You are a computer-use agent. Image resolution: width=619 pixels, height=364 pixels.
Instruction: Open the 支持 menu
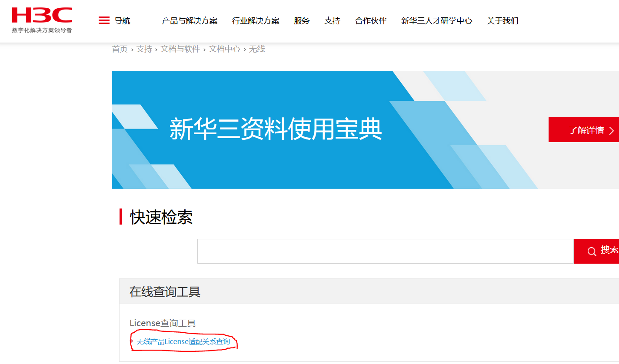click(x=332, y=20)
